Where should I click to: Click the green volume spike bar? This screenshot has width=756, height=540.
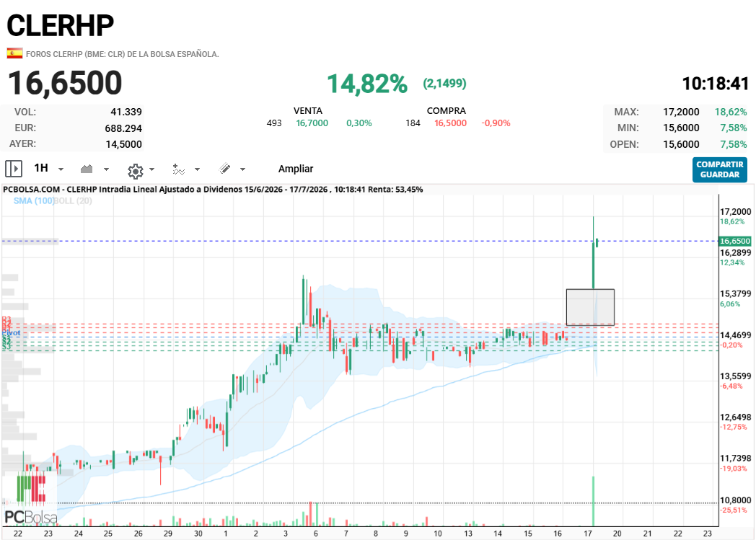pyautogui.click(x=593, y=501)
